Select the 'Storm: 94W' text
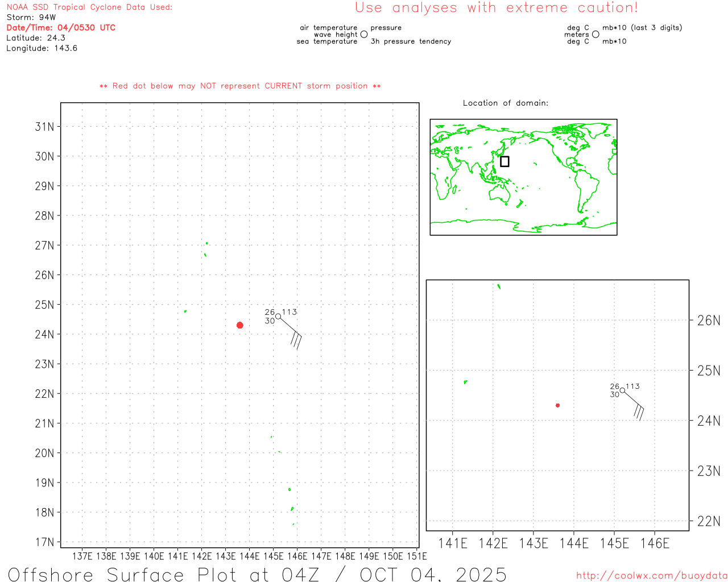This screenshot has width=728, height=582. pyautogui.click(x=31, y=18)
